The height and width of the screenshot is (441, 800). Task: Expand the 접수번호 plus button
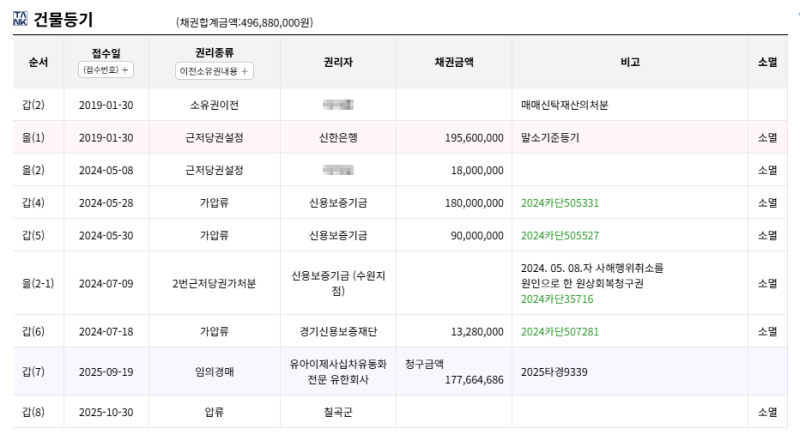pyautogui.click(x=106, y=70)
